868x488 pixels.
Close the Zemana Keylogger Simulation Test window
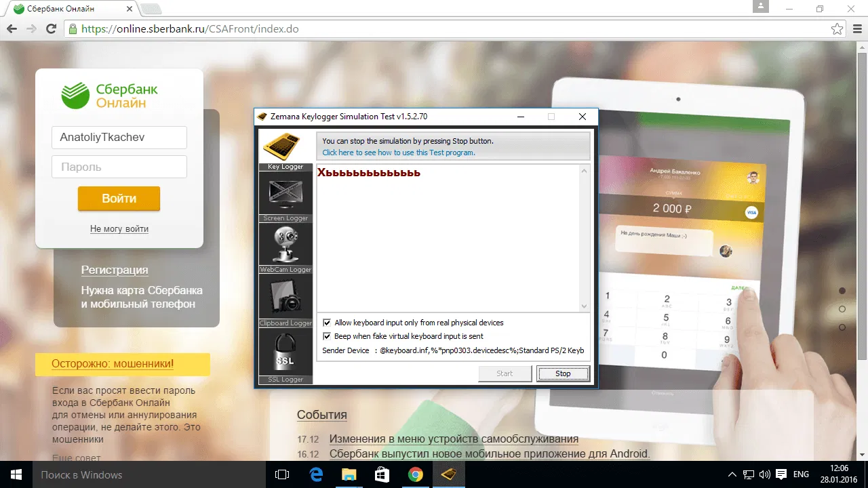[583, 117]
